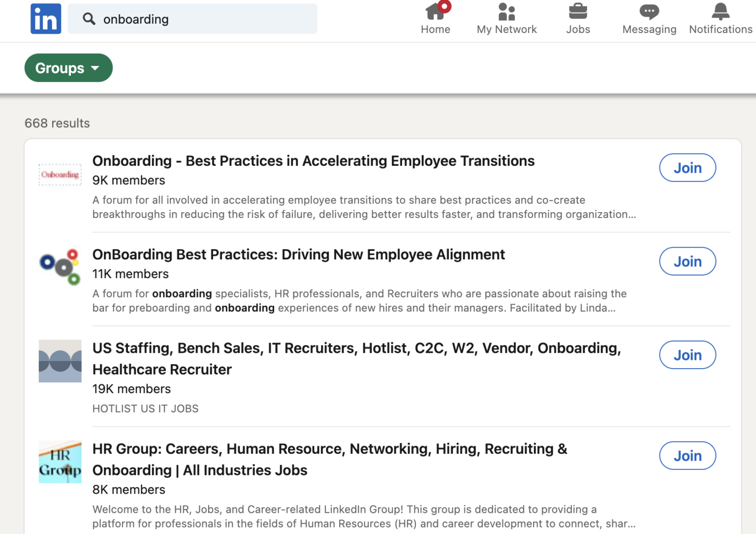The width and height of the screenshot is (756, 534).
Task: Click the OnBoarding Best Practices group title
Action: (298, 254)
